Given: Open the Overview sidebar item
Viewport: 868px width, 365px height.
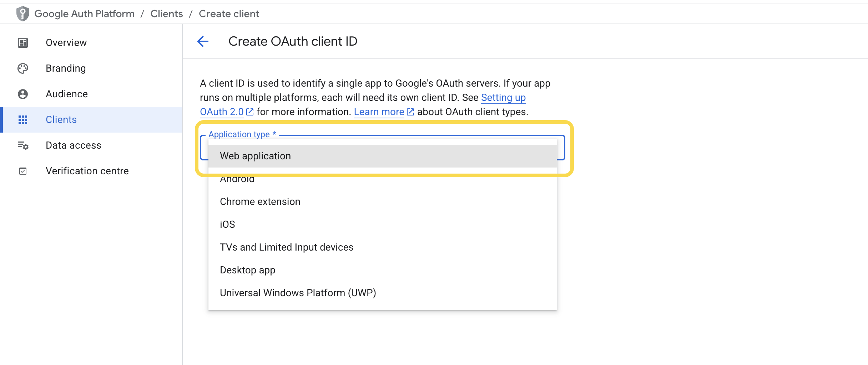Looking at the screenshot, I should coord(91,43).
